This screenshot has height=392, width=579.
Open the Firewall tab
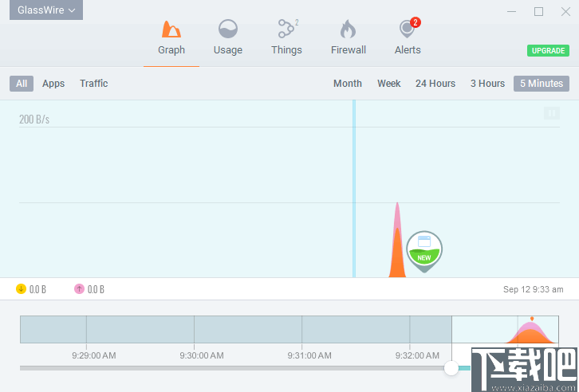click(349, 37)
